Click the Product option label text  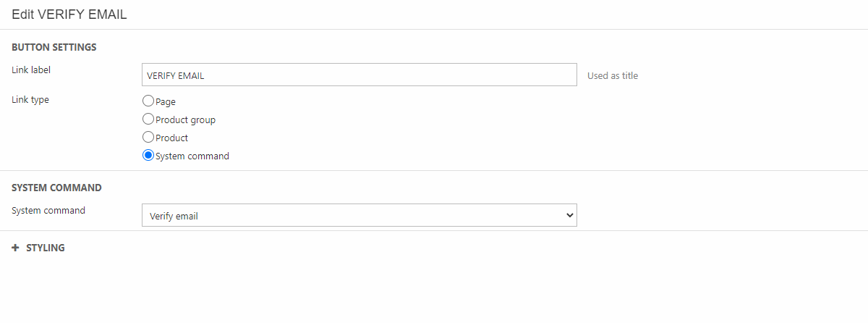171,138
